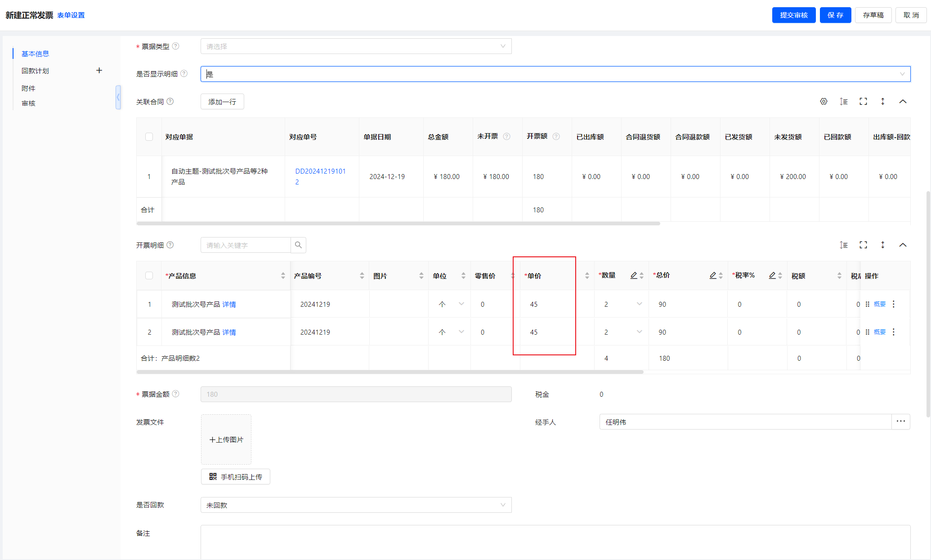Open 详情 for product row 2
This screenshot has width=931, height=560.
(229, 332)
